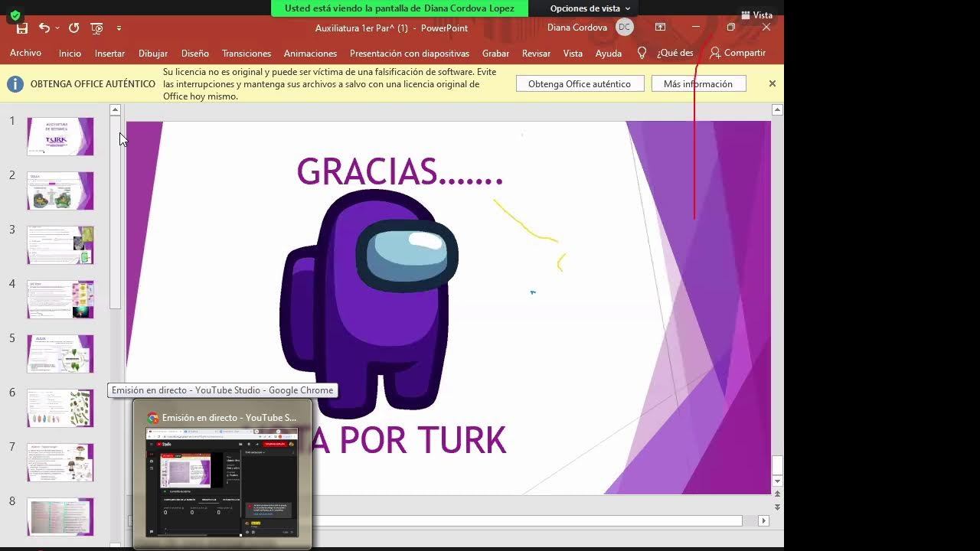Select slide 5 thumbnail
Screen dimensions: 980x551
point(60,354)
